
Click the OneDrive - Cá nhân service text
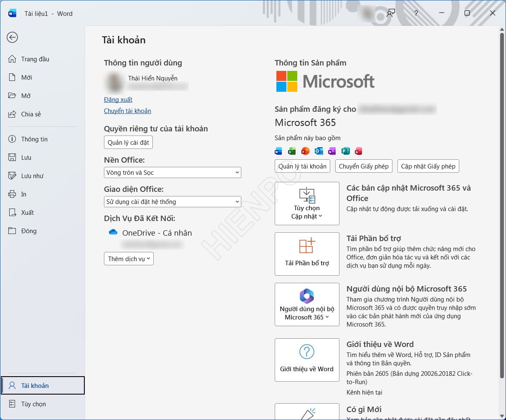pos(157,233)
